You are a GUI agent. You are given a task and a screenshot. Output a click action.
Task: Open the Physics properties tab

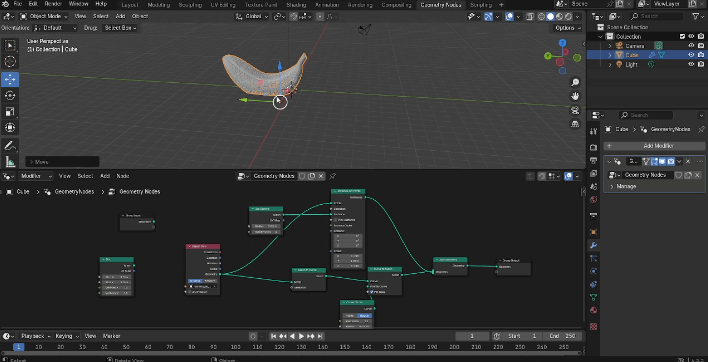pyautogui.click(x=593, y=271)
